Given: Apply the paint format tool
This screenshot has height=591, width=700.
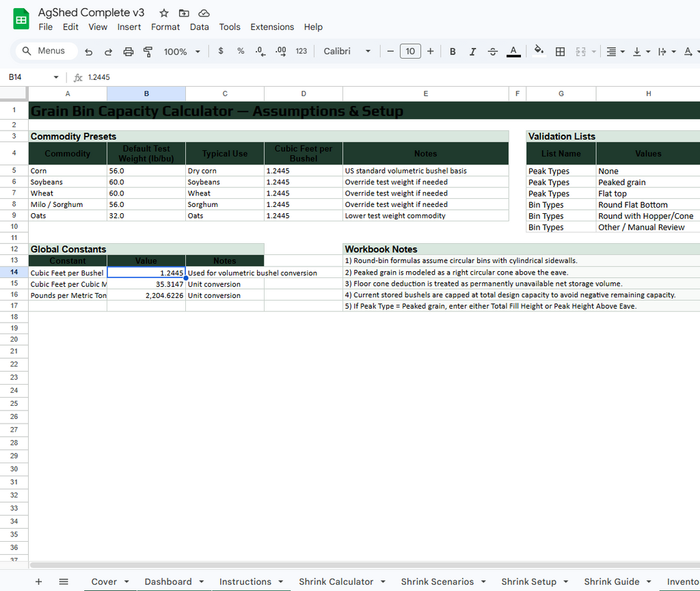Looking at the screenshot, I should point(148,51).
